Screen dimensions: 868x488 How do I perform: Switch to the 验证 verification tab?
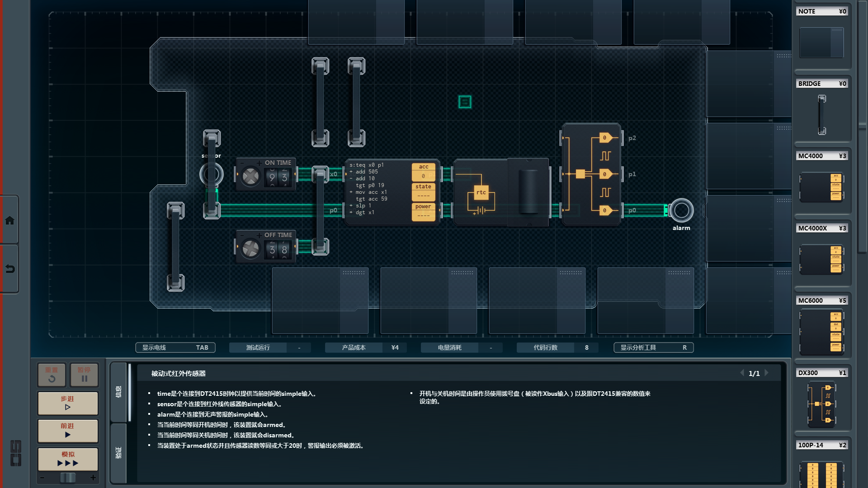click(x=118, y=453)
